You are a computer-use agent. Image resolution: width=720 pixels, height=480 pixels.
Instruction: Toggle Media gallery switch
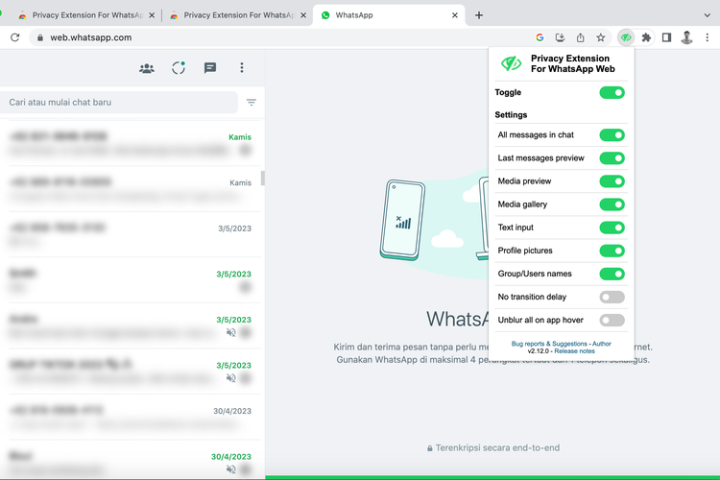612,204
